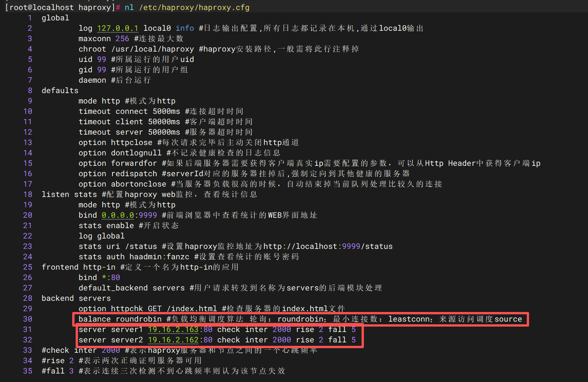Click the 'redispatch' option word
588x382 pixels.
[x=134, y=173]
